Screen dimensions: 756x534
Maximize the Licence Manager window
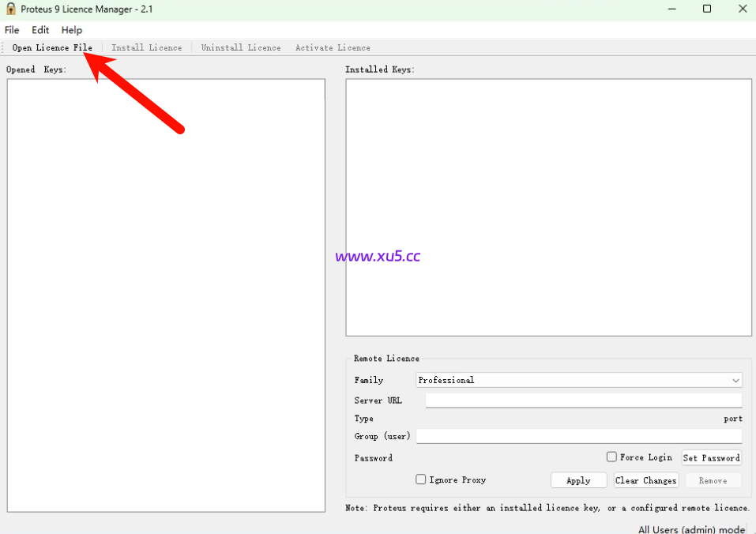pyautogui.click(x=707, y=9)
